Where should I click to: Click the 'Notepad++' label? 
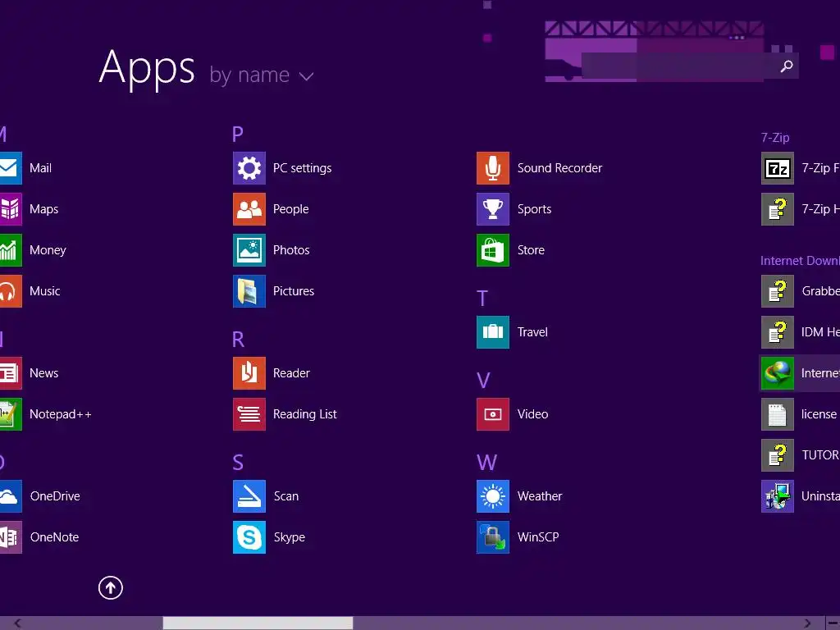(x=61, y=414)
